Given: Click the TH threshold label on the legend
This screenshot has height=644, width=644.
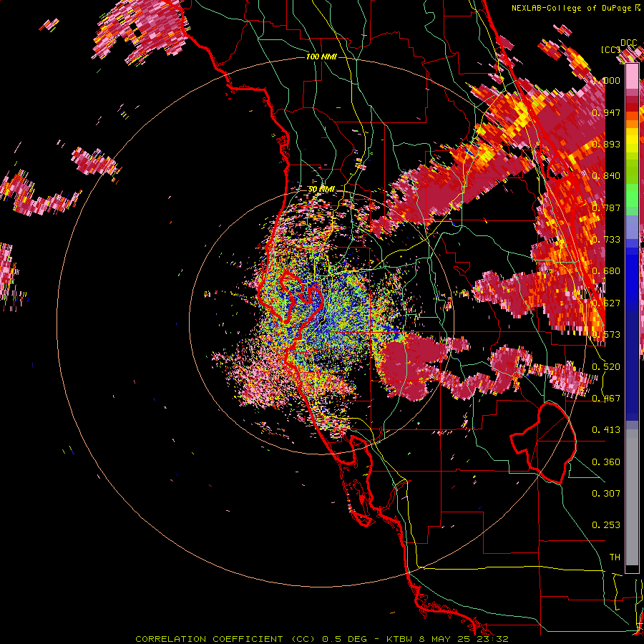Looking at the screenshot, I should click(615, 557).
